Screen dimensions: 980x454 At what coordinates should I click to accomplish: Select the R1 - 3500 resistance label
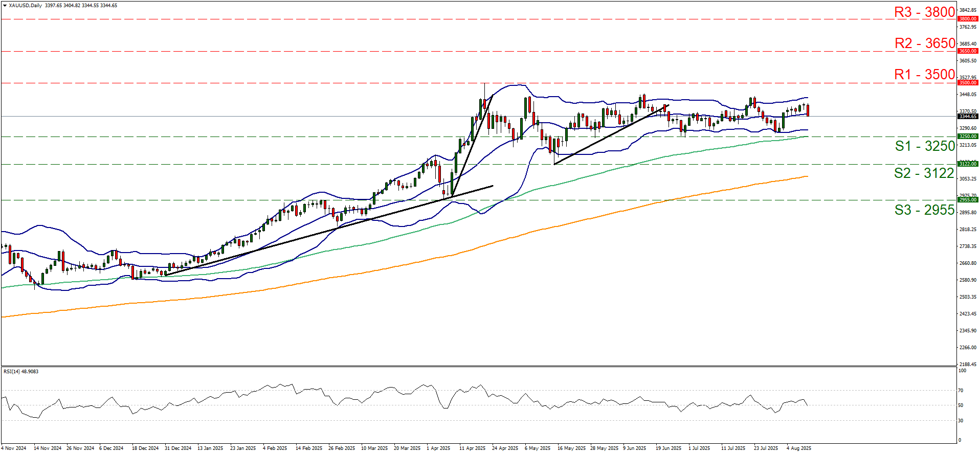pos(924,75)
